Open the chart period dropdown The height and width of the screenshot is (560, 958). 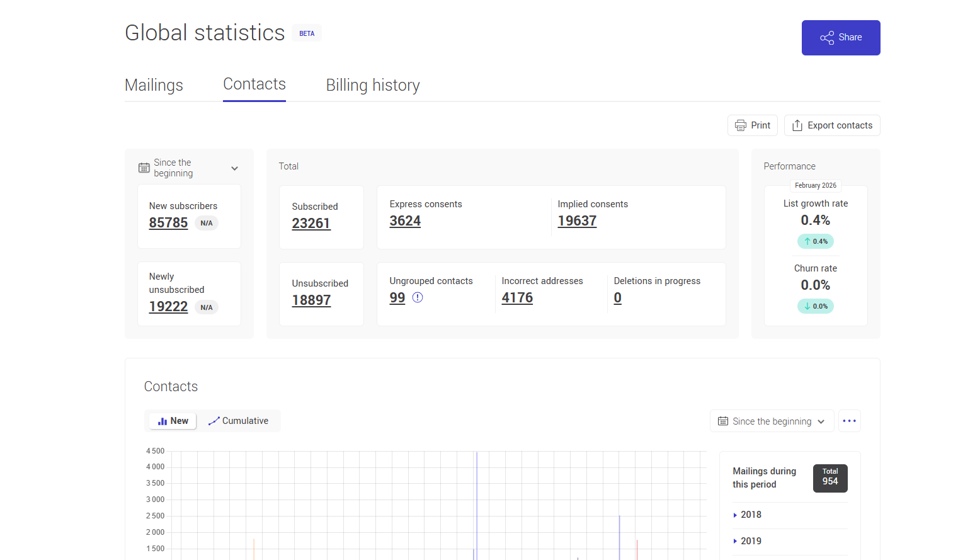772,421
